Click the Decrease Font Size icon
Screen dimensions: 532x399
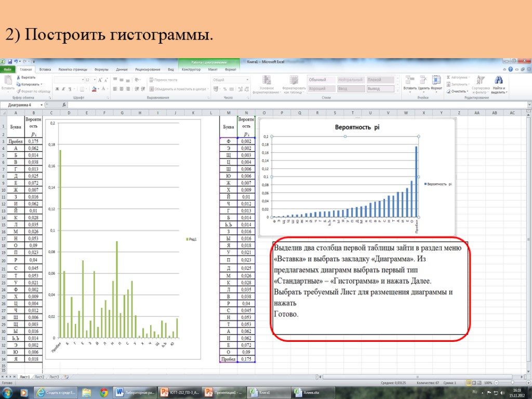tap(106, 80)
